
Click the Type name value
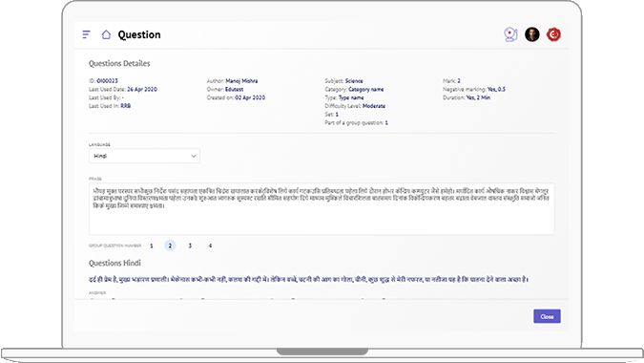point(351,97)
